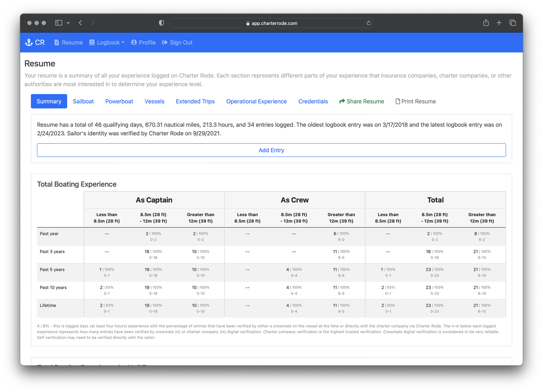Open the Extended Trips tab
Viewport: 543px width, 392px height.
point(195,101)
